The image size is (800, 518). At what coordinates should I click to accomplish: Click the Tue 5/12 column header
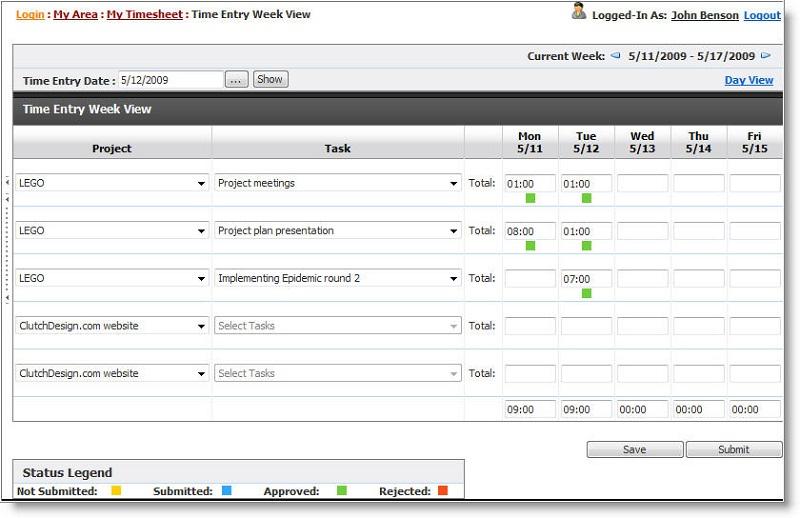click(x=586, y=142)
